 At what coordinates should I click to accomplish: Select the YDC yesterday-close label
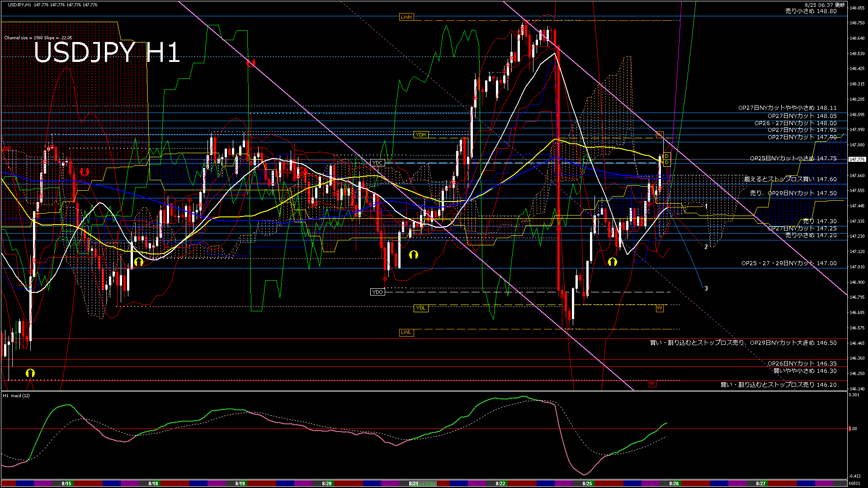point(377,163)
